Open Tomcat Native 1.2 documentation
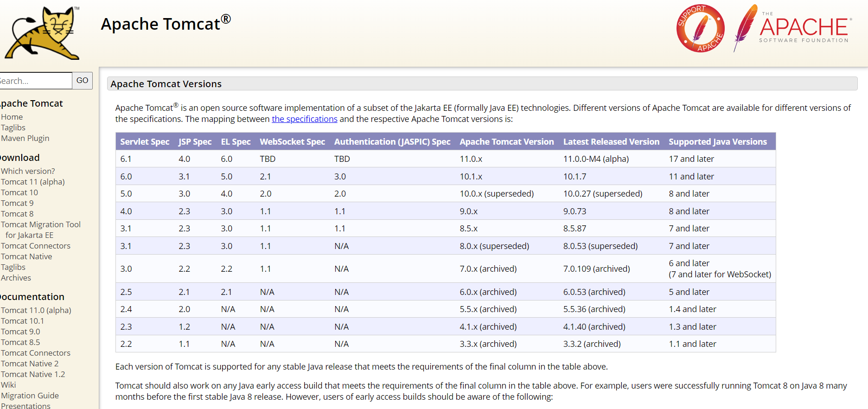 pyautogui.click(x=33, y=374)
